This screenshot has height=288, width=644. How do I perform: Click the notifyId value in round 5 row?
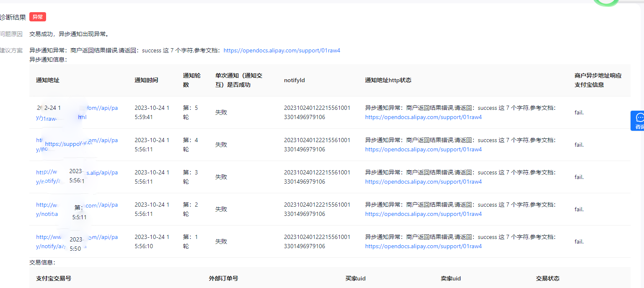point(317,112)
